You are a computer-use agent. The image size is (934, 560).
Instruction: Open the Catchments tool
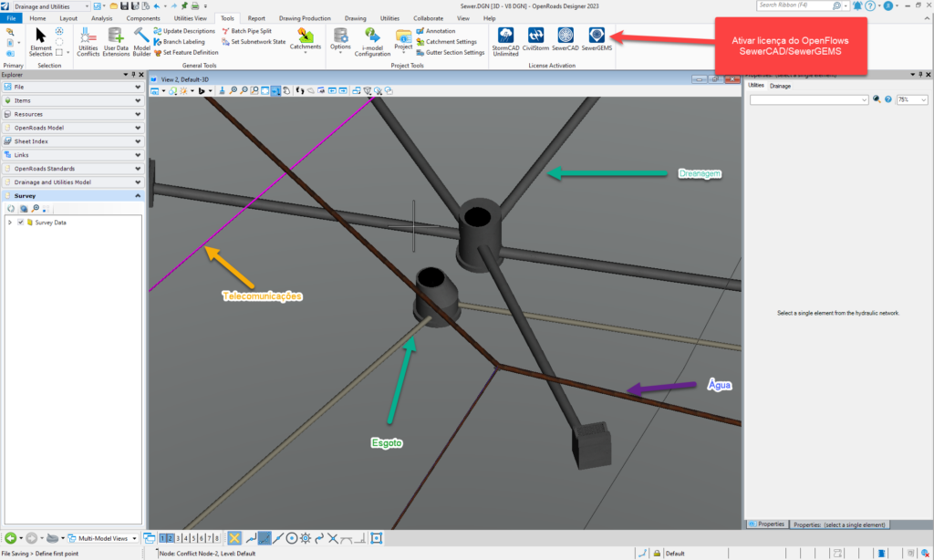[305, 40]
